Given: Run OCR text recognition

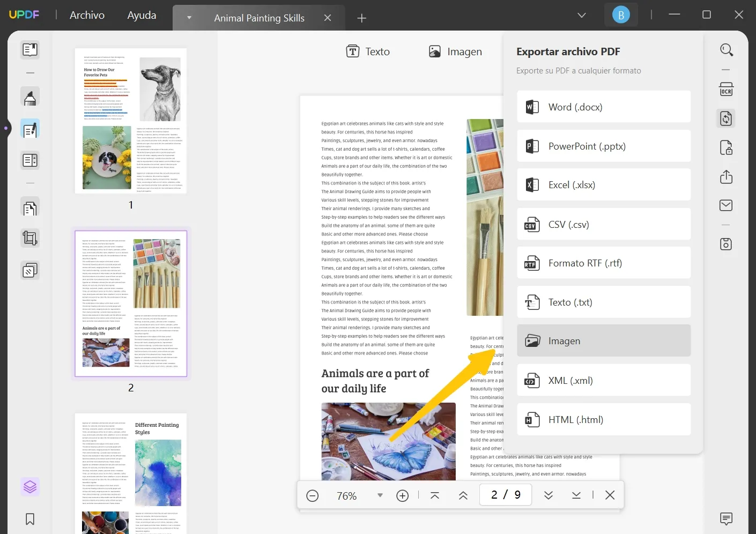Looking at the screenshot, I should point(727,89).
